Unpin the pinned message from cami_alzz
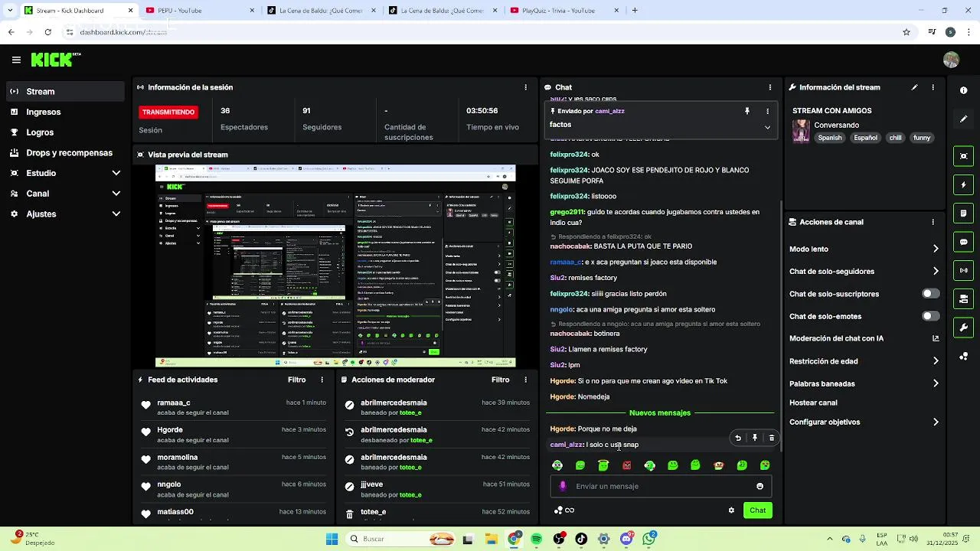The height and width of the screenshot is (551, 980). point(747,111)
